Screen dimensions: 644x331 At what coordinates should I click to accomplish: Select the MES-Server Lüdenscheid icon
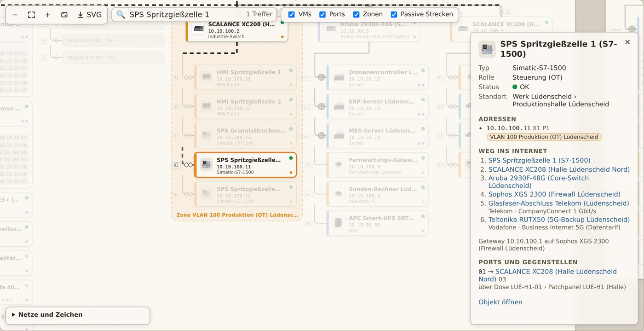[x=339, y=135]
